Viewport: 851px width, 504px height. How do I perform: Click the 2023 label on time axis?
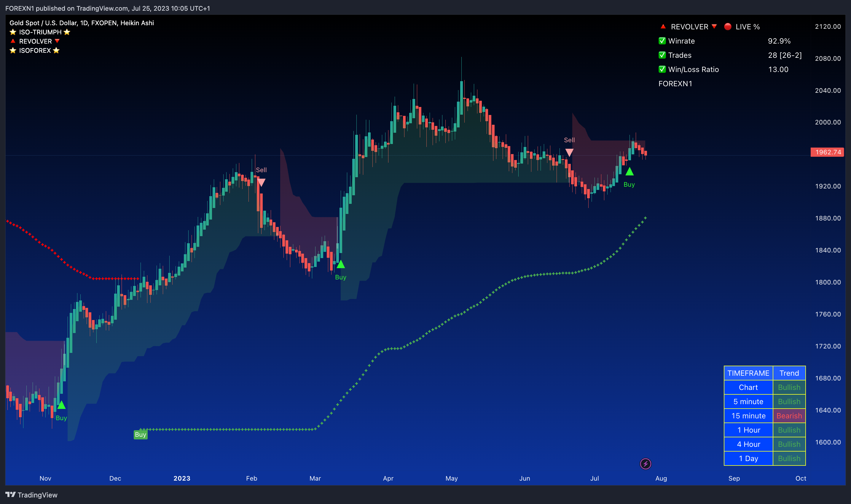[x=182, y=478]
